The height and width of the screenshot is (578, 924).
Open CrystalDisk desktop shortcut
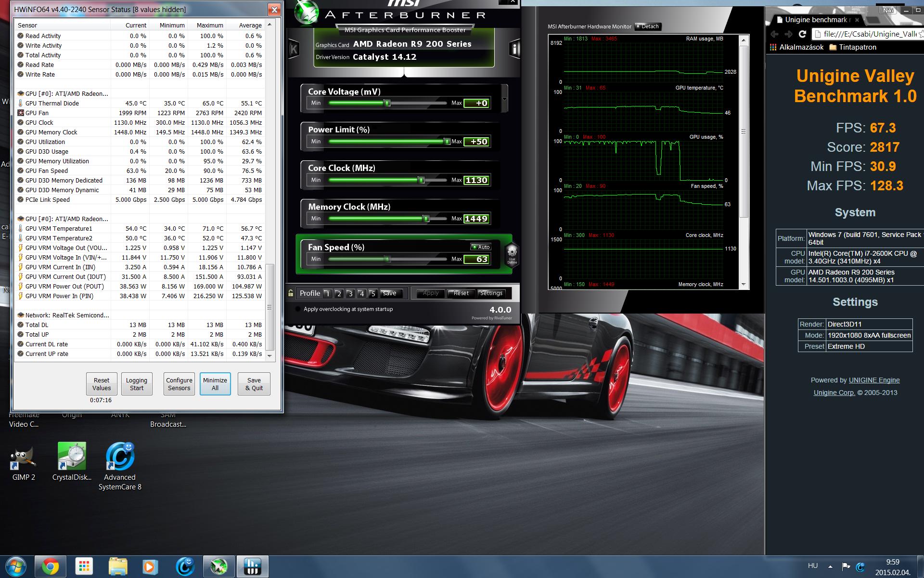coord(72,462)
